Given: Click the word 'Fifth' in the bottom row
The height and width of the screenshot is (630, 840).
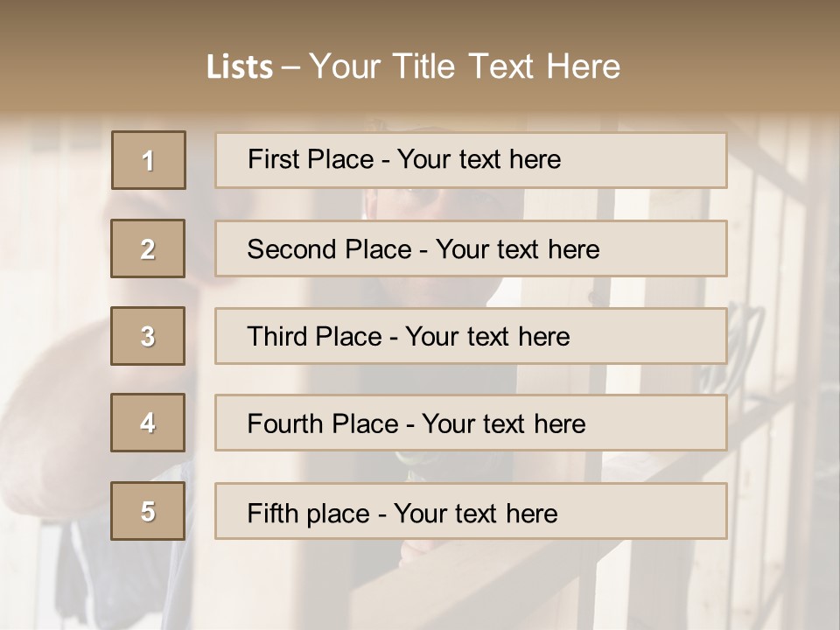Looking at the screenshot, I should coord(273,513).
